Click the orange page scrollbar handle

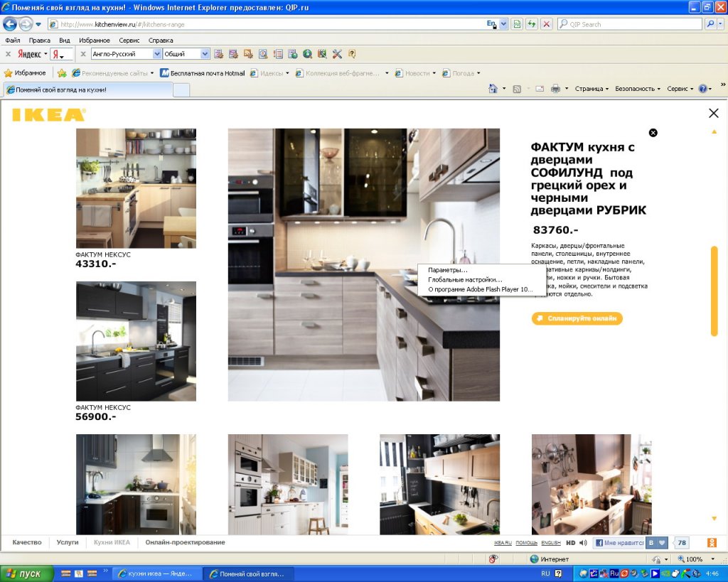tap(714, 291)
